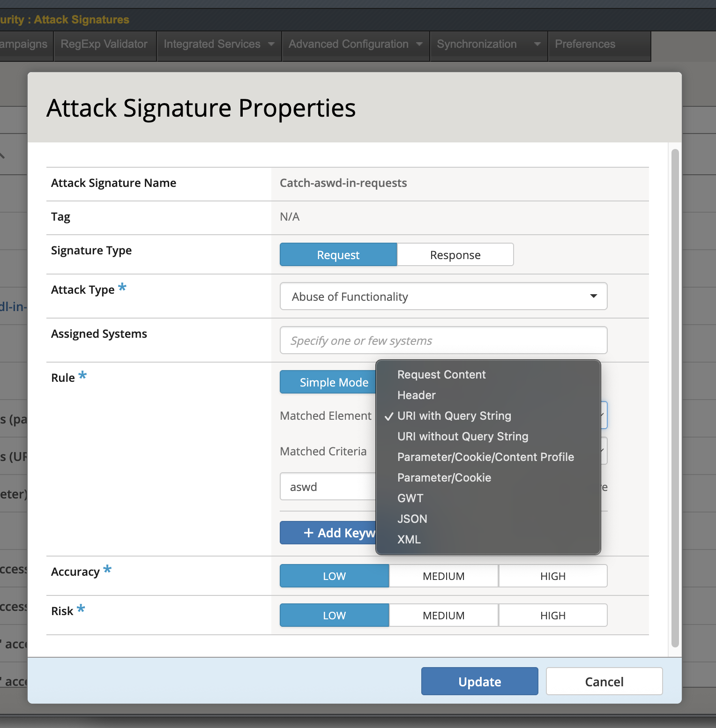Choose Header as matched element

488,395
